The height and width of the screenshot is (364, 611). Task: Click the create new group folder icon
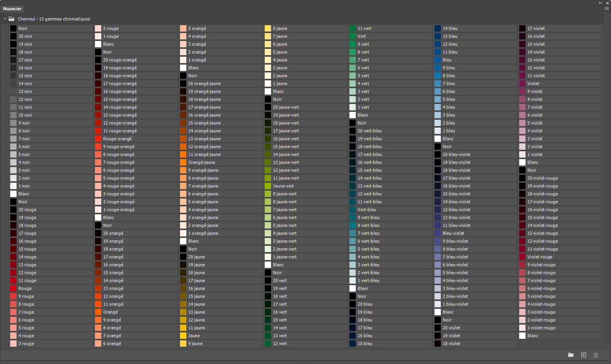click(570, 355)
